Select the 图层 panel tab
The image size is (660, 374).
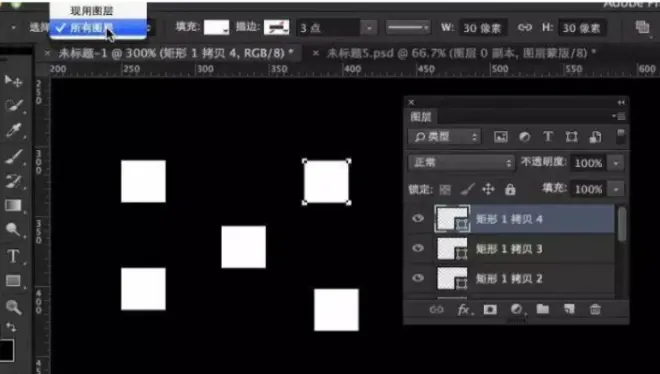420,117
